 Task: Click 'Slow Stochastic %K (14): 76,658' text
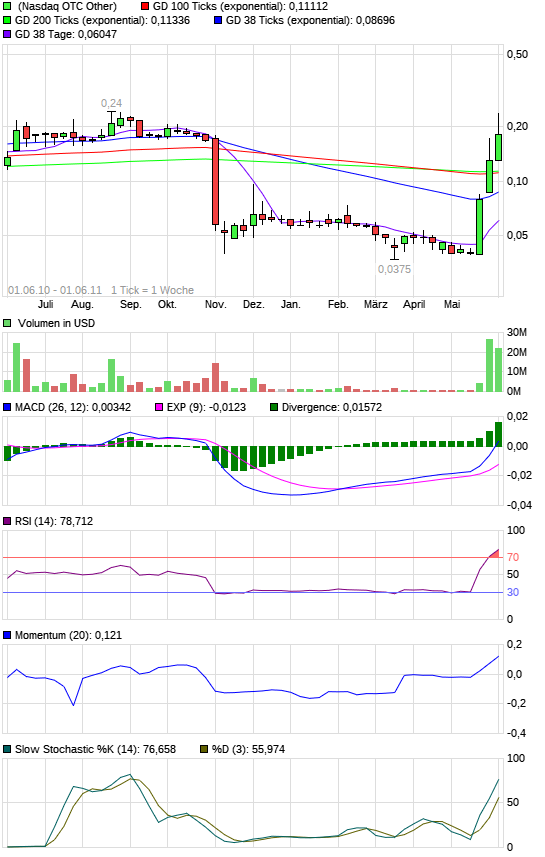(x=95, y=749)
